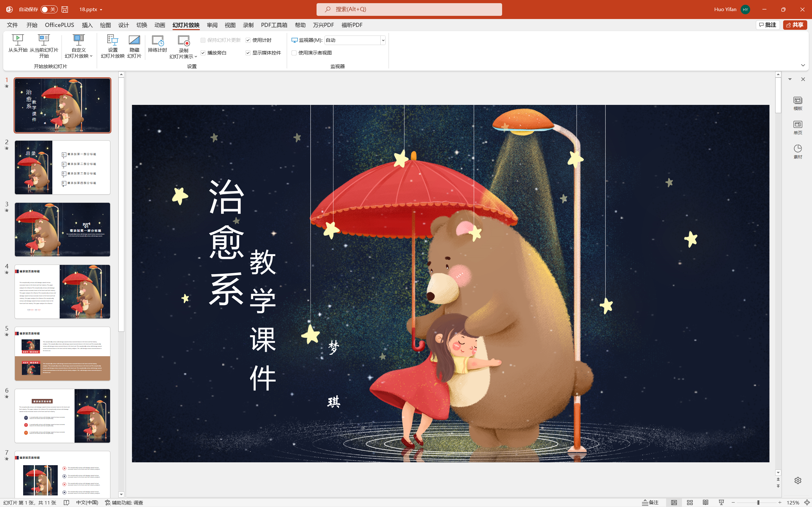The image size is (812, 507).
Task: Click the Save icon in title bar
Action: [x=64, y=10]
